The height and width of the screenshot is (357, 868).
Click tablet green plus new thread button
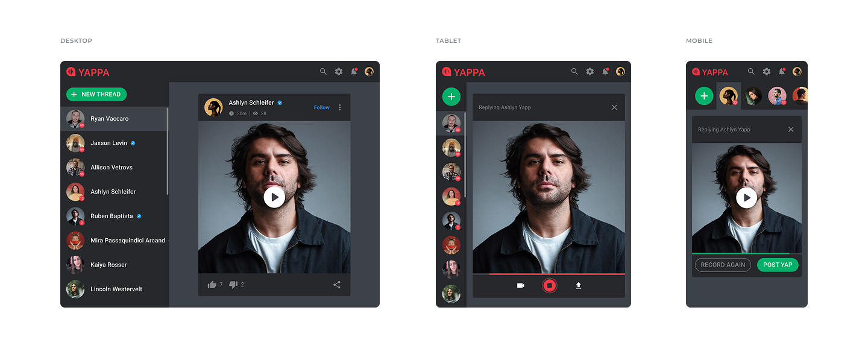pos(451,96)
